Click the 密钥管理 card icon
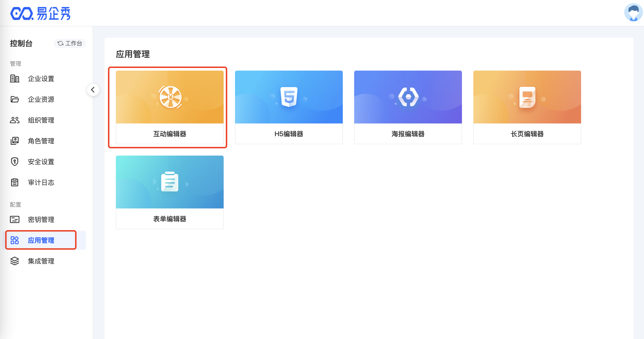The image size is (644, 339). [14, 219]
